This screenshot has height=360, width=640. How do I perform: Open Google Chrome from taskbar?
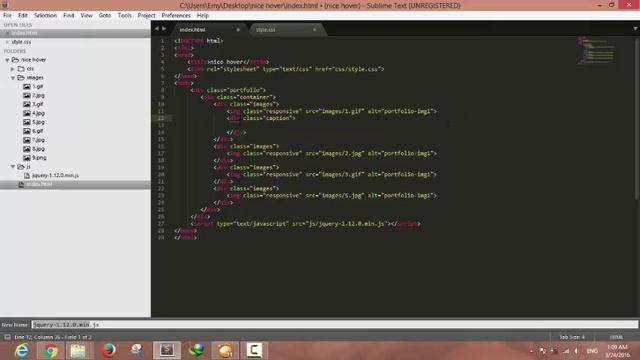point(51,351)
